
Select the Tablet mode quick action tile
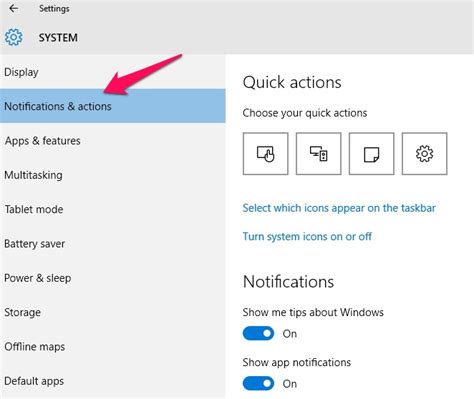coord(265,154)
